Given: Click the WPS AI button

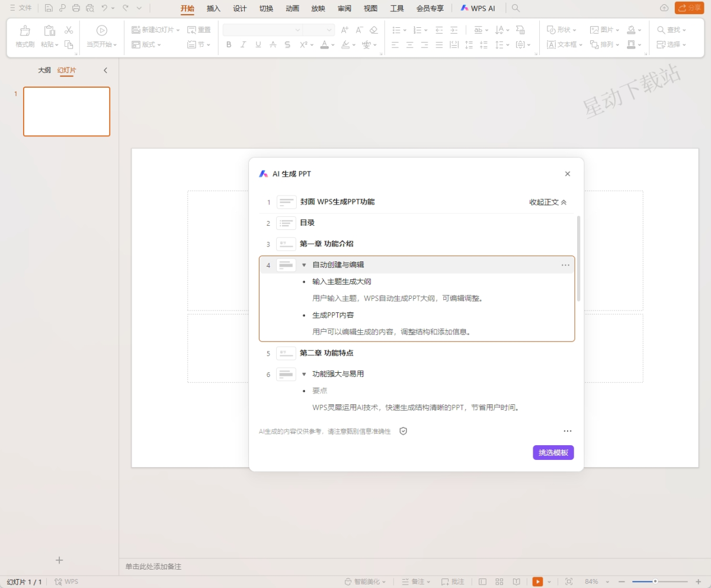Looking at the screenshot, I should (478, 8).
